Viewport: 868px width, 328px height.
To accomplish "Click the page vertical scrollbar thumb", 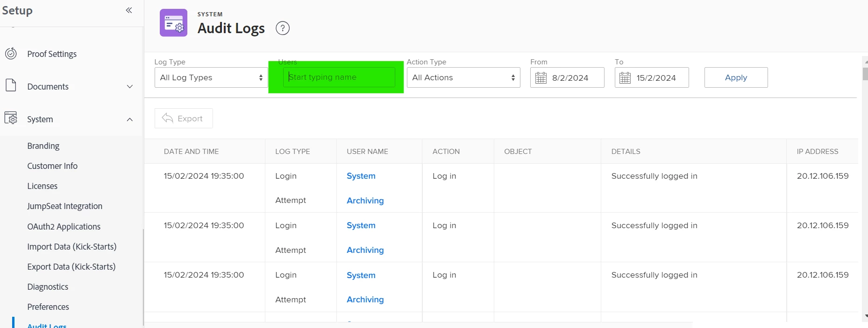I will click(x=865, y=74).
